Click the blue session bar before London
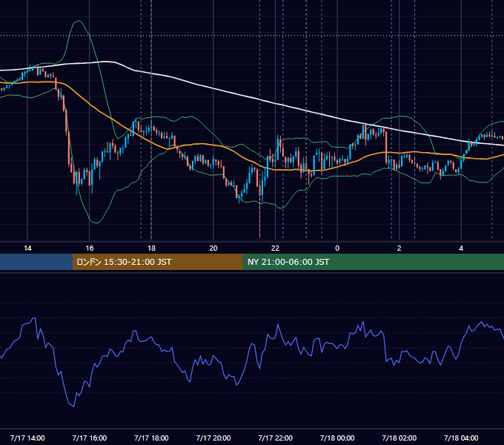This screenshot has width=504, height=445. pyautogui.click(x=36, y=262)
